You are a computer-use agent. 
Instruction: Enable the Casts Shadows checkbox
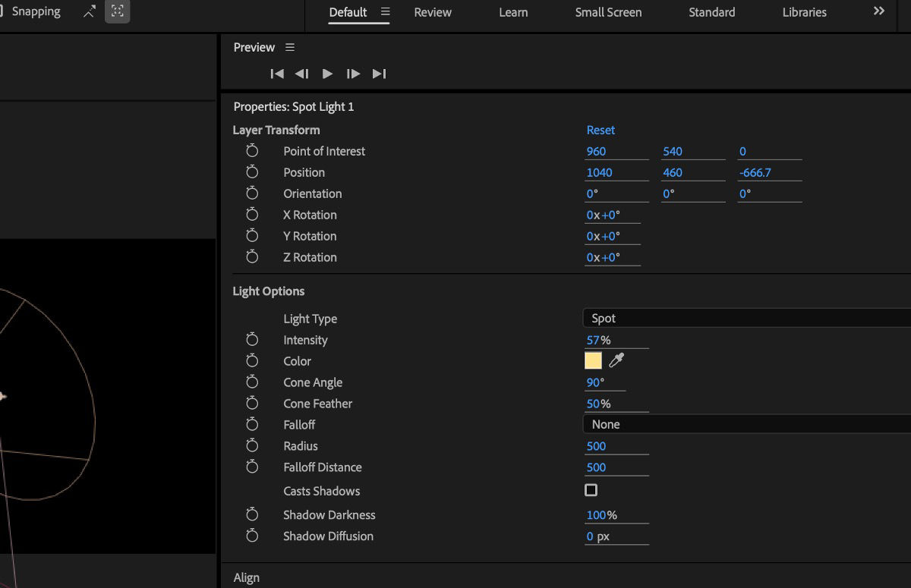591,490
